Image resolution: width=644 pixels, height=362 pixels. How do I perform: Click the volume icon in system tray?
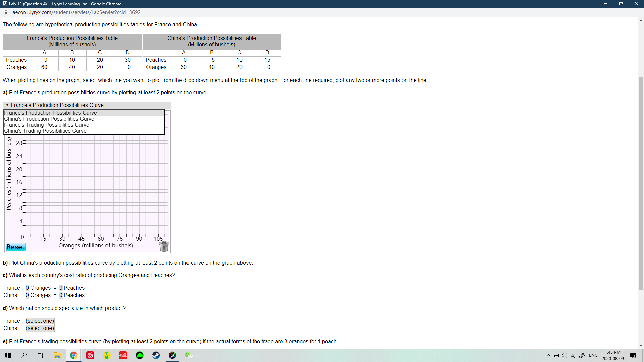pyautogui.click(x=564, y=355)
